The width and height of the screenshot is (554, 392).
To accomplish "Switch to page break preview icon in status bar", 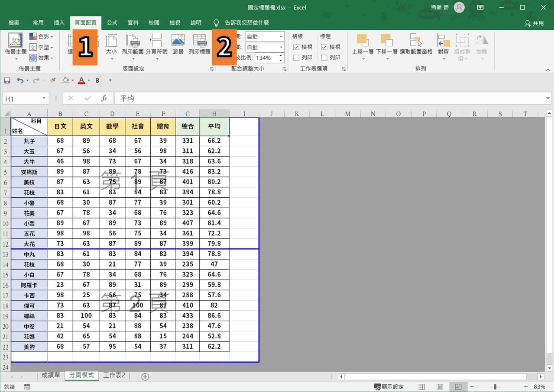I will coord(457,386).
